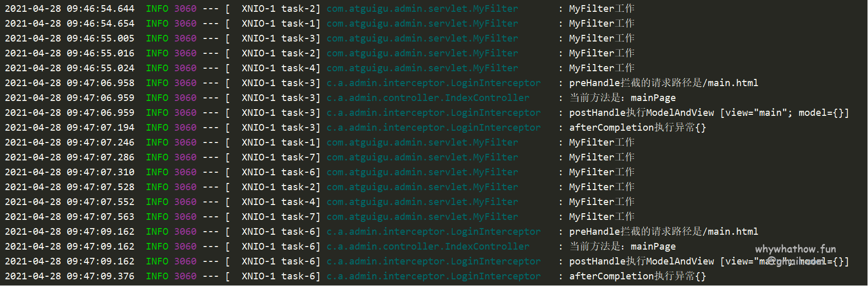Click the whywhathow.fun watermark link
Screen dimensions: 868x286
tap(795, 249)
